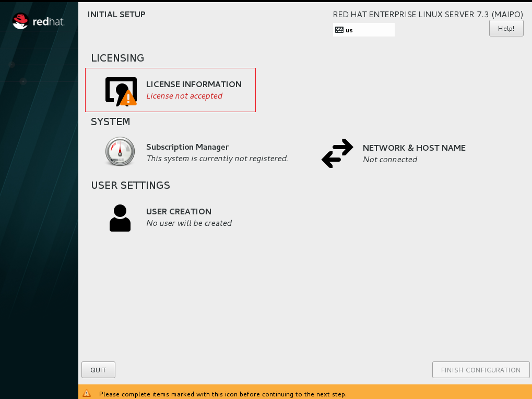Click the Red Hat logo
Image resolution: width=532 pixels, height=399 pixels.
[x=38, y=21]
